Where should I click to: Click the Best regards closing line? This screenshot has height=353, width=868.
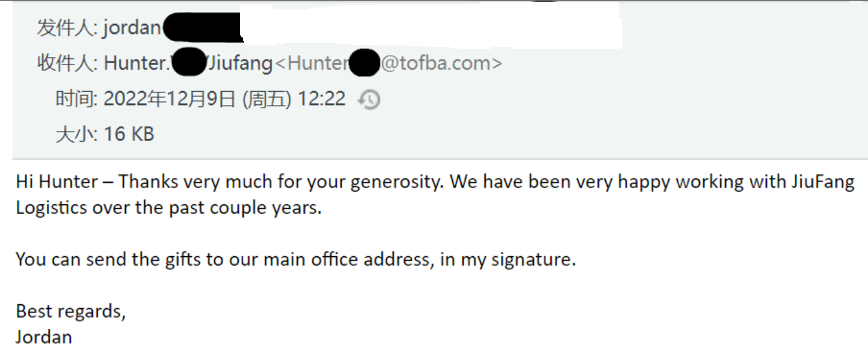tap(71, 312)
